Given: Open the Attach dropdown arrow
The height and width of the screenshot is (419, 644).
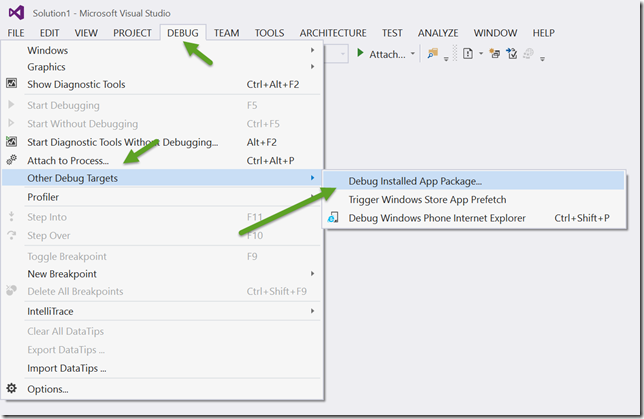Looking at the screenshot, I should point(413,53).
